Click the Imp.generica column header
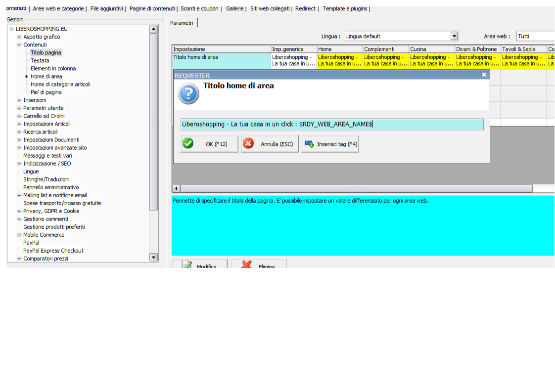555x392 pixels. point(293,49)
